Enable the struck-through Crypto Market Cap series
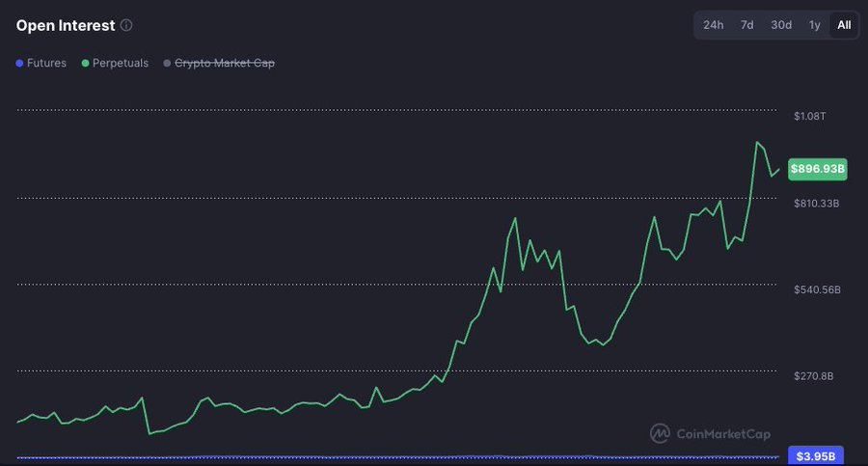868x466 pixels. click(x=224, y=64)
